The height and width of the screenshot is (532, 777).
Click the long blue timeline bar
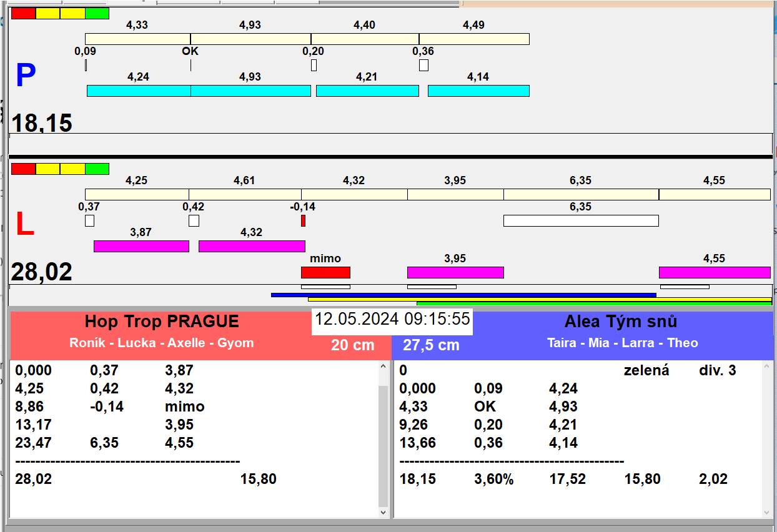(463, 295)
